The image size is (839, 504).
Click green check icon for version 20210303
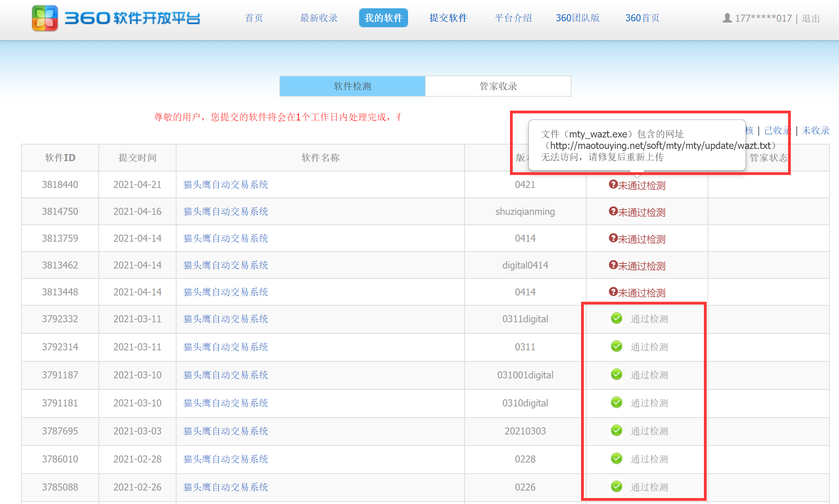(616, 431)
